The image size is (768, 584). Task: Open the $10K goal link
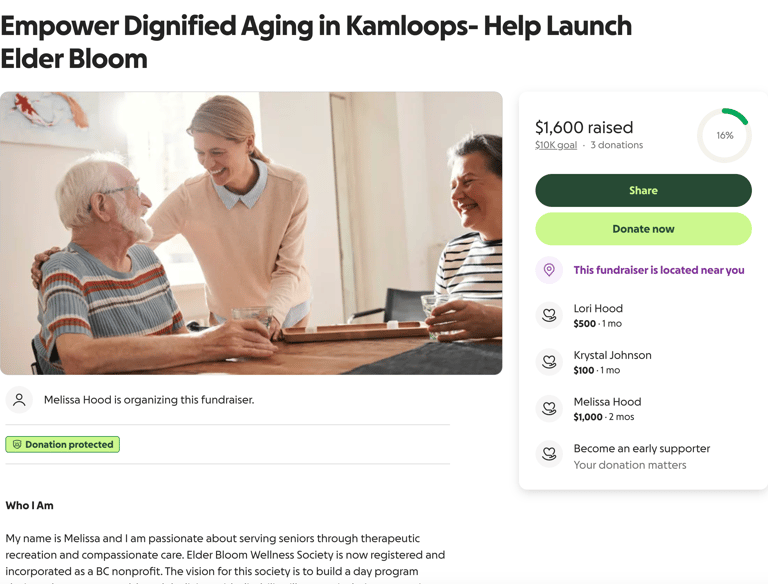coord(555,145)
